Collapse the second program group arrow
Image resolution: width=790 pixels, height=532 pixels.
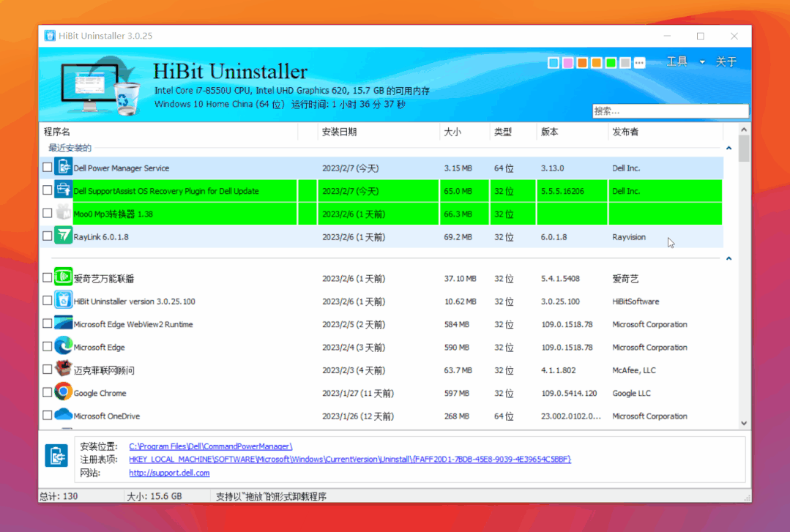(728, 258)
